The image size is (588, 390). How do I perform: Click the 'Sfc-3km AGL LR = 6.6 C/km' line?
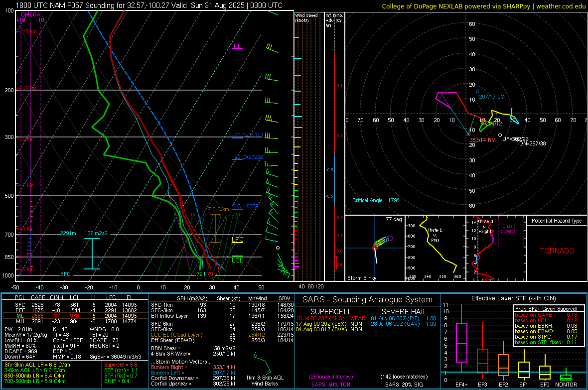tap(37, 365)
